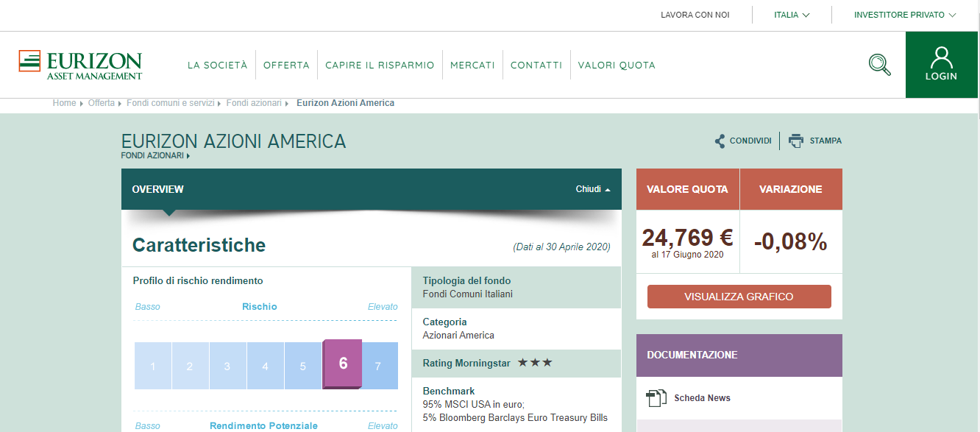
Task: Go to Fondi comuni e servizi breadcrumb
Action: [x=170, y=103]
